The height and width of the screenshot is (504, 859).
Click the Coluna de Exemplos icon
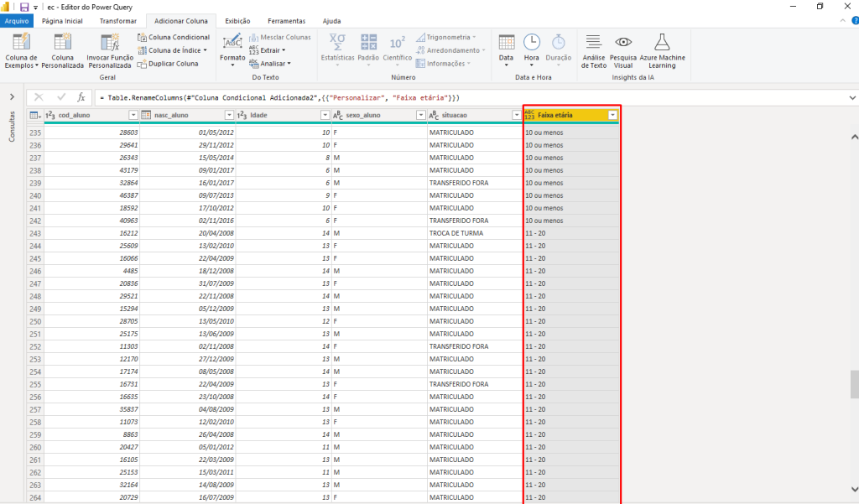tap(21, 43)
